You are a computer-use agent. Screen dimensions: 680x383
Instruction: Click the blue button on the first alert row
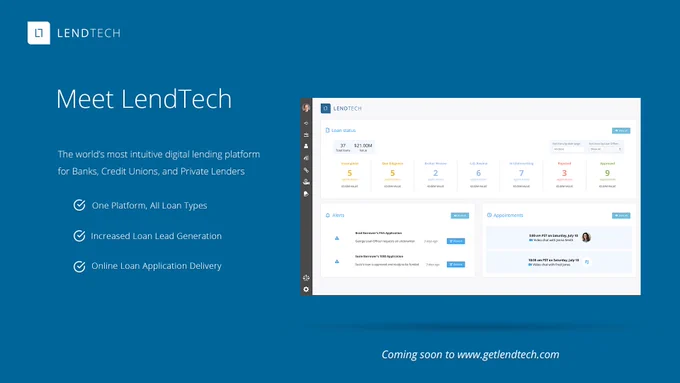pyautogui.click(x=456, y=241)
